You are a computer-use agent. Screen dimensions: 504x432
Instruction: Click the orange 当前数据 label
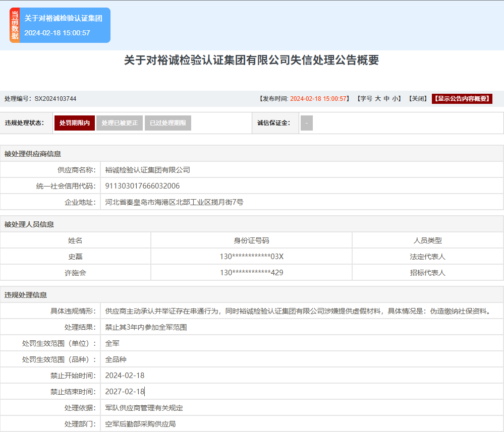click(x=15, y=25)
